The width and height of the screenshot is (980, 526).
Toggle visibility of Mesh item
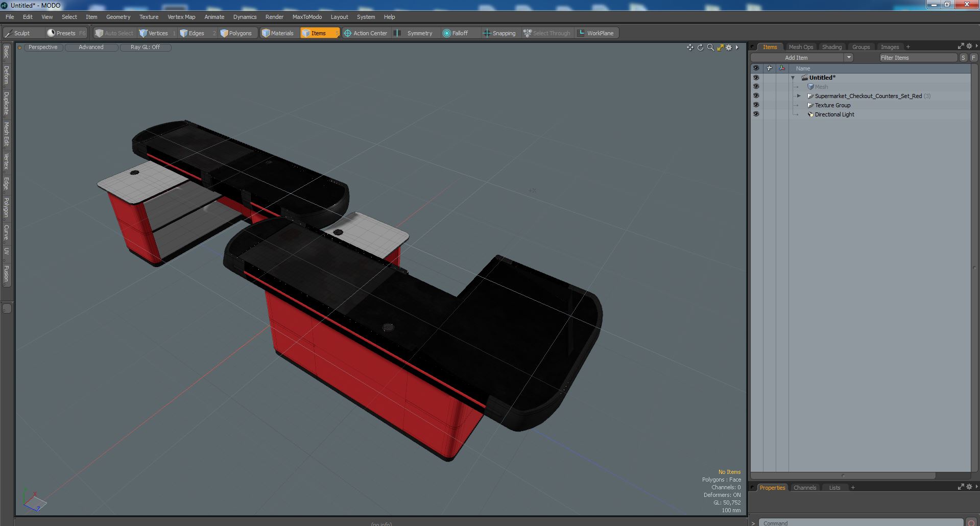[x=756, y=87]
